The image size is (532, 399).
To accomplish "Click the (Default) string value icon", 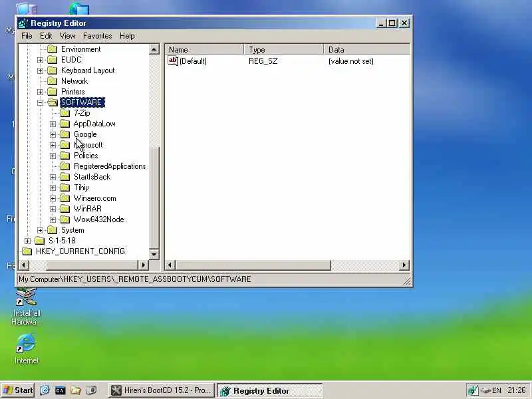I will [173, 61].
